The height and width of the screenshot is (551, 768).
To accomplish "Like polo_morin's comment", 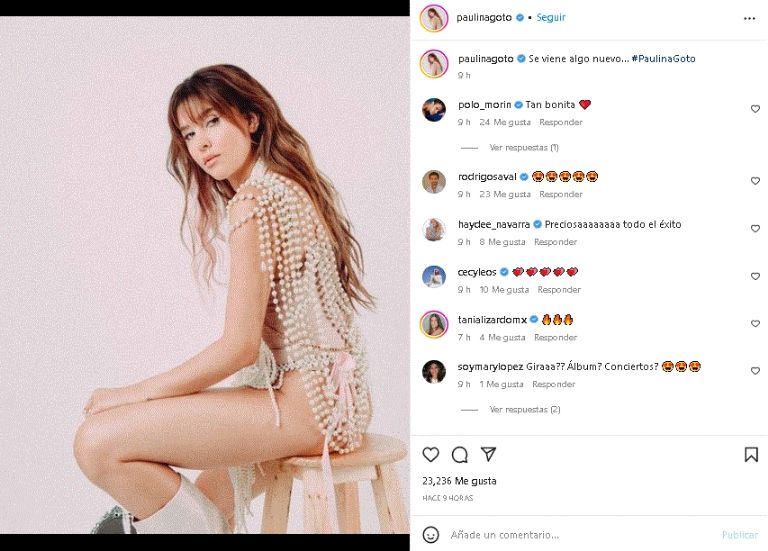I will tap(755, 109).
